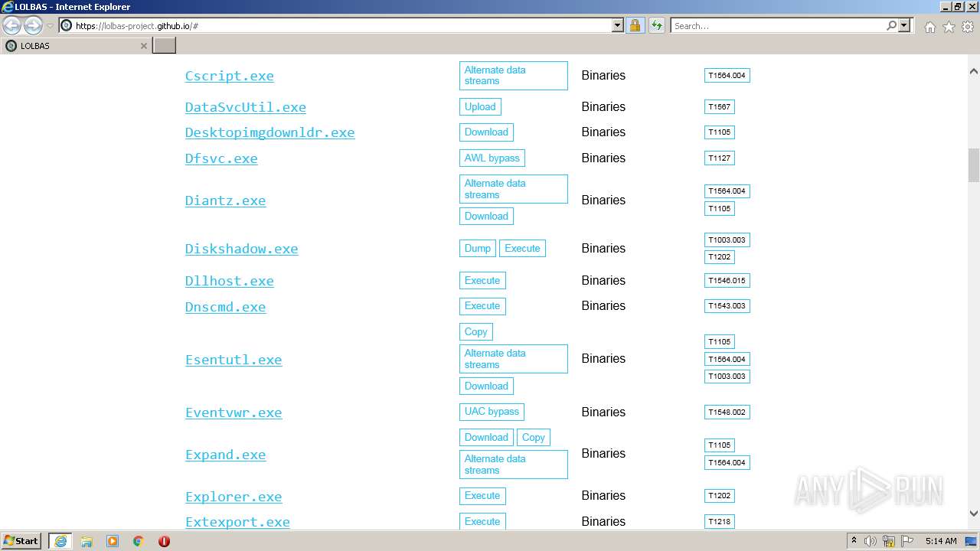Open the Desktopimgdownldr.exe link
Viewport: 980px width, 551px height.
click(269, 132)
